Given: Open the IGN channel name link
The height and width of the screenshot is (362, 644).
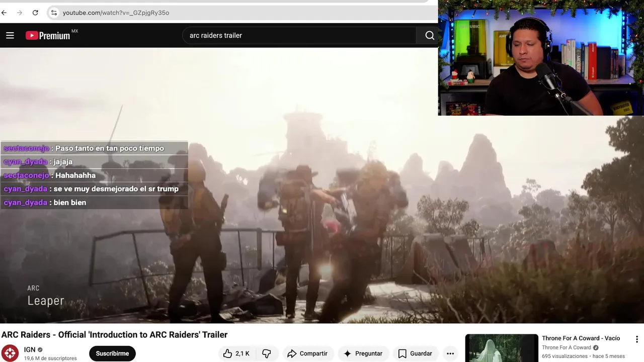Looking at the screenshot, I should tap(30, 349).
